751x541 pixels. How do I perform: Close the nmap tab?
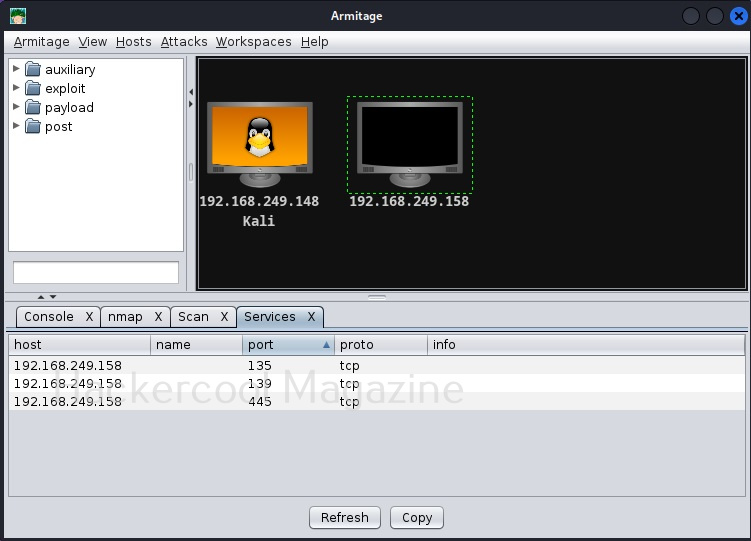pyautogui.click(x=159, y=317)
